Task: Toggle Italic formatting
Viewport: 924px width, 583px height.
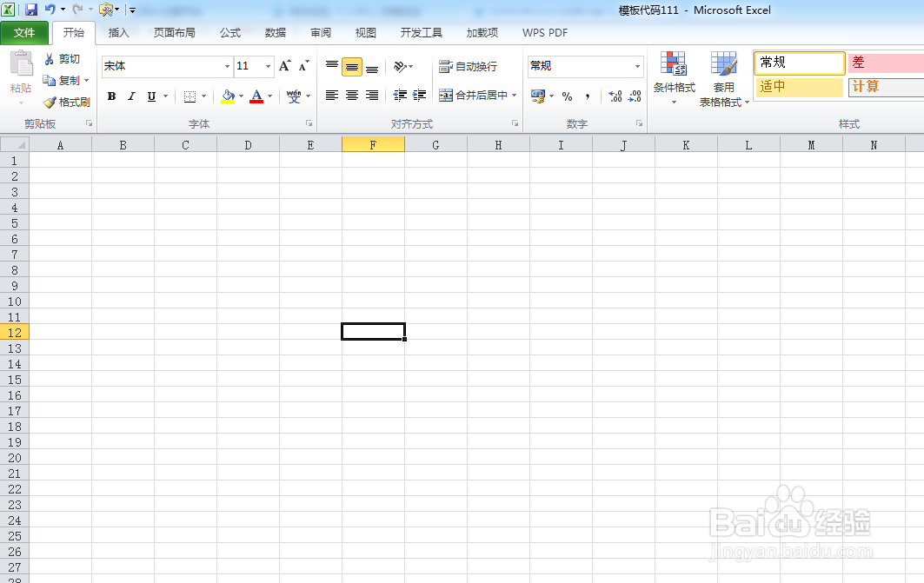Action: tap(131, 96)
